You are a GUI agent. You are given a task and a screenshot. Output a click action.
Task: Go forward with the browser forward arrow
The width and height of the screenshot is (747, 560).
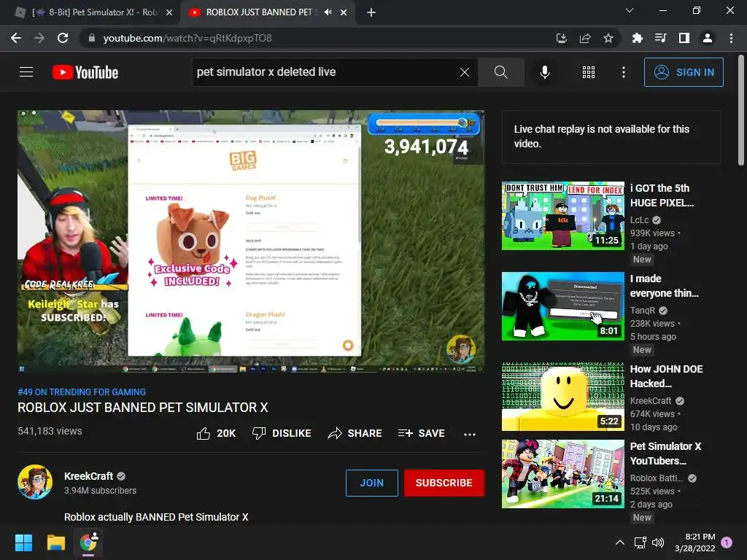39,38
